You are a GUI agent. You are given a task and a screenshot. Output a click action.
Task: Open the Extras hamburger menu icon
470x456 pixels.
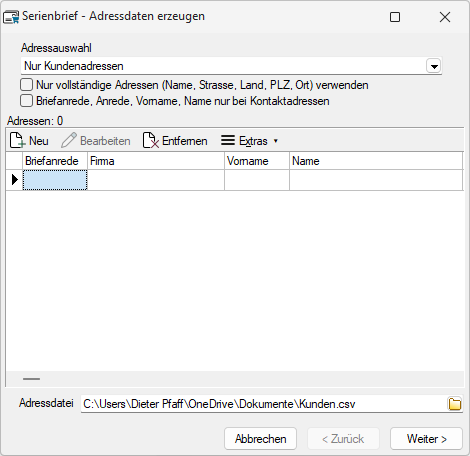coord(228,140)
